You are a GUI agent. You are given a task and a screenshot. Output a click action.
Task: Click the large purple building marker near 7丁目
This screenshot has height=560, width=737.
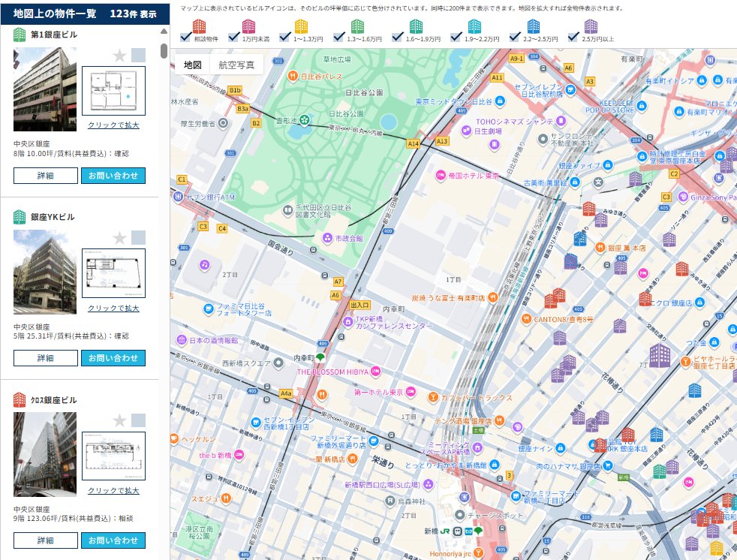[x=660, y=356]
